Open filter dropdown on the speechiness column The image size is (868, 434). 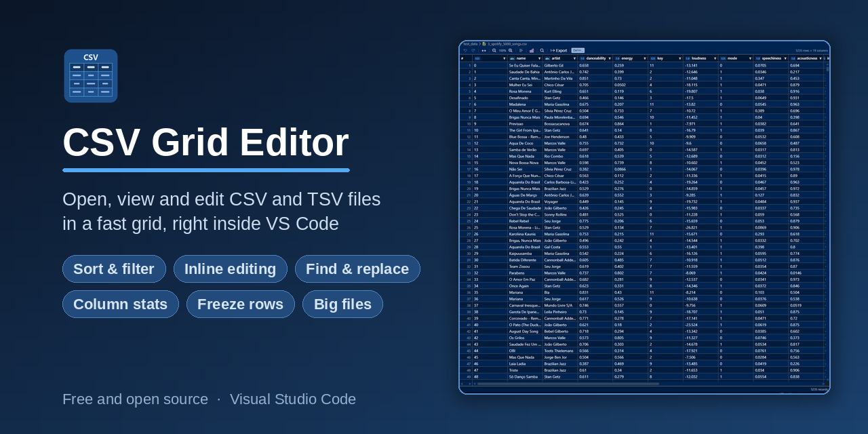(x=785, y=58)
